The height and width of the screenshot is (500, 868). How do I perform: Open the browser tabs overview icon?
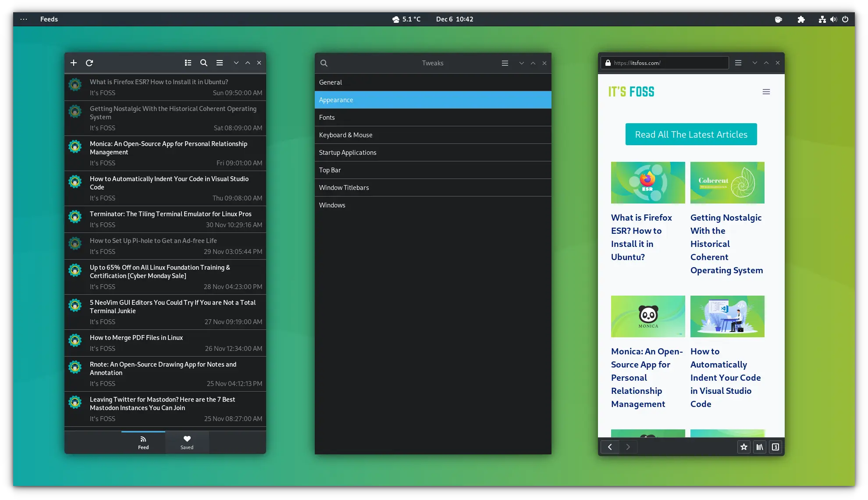tap(776, 447)
